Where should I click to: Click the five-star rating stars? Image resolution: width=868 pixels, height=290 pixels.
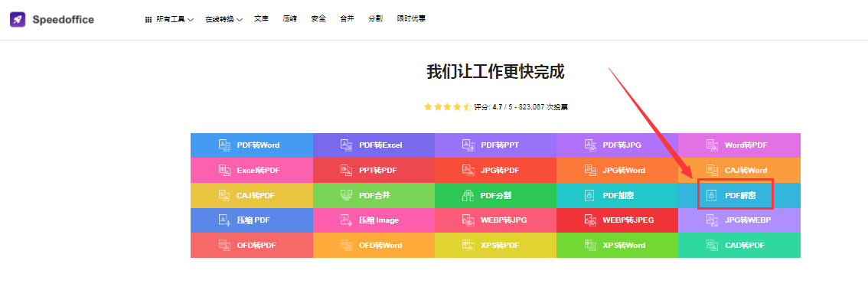point(447,107)
